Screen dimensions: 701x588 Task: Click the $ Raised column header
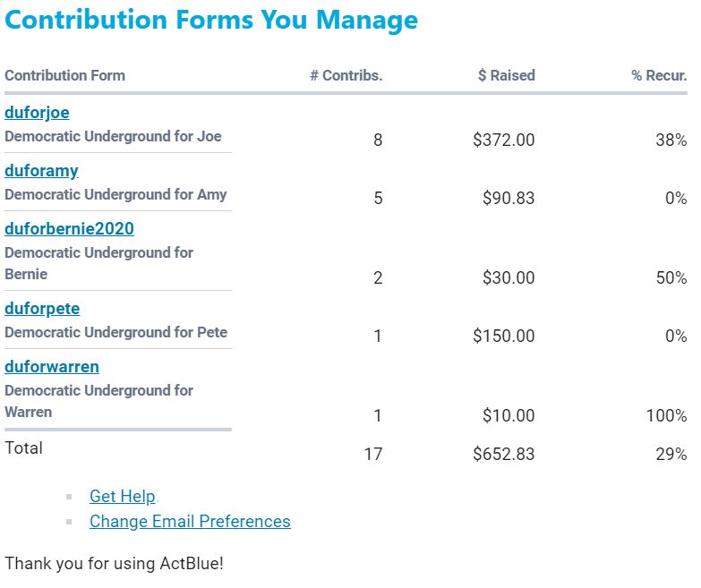[506, 76]
